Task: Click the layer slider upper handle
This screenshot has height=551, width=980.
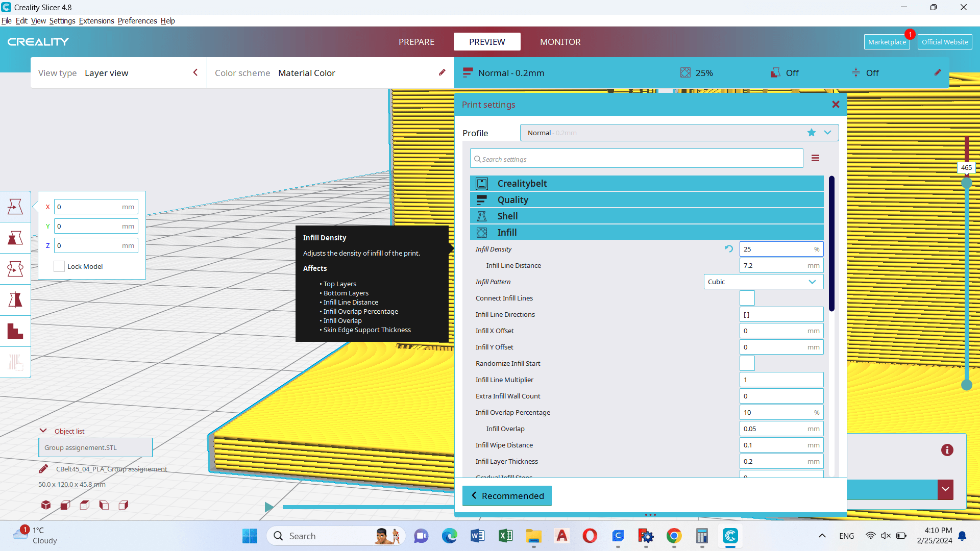Action: pos(967,183)
